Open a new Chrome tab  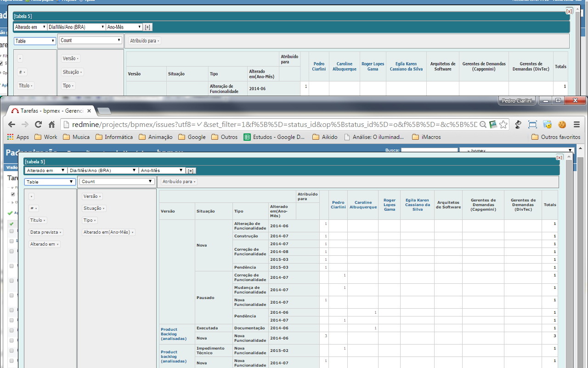(104, 111)
